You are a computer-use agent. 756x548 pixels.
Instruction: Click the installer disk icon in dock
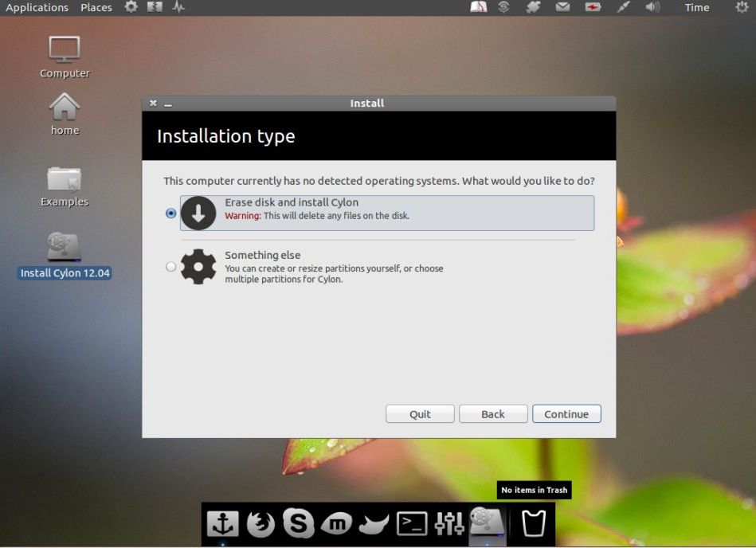(x=487, y=522)
